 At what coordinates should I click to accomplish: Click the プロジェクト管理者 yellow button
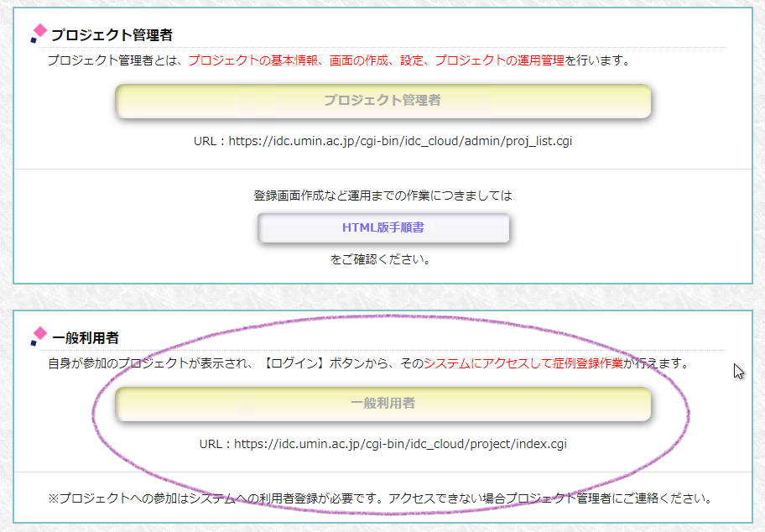[382, 101]
